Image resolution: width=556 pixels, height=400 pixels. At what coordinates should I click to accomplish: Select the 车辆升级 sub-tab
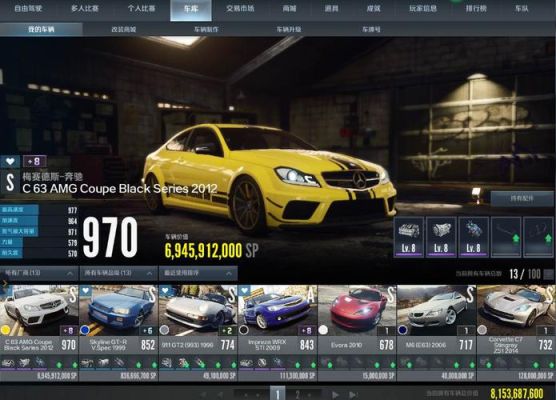point(289,29)
